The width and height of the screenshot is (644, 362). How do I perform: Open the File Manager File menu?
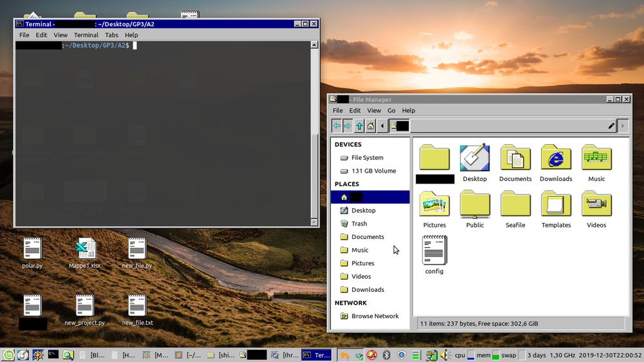(x=337, y=111)
